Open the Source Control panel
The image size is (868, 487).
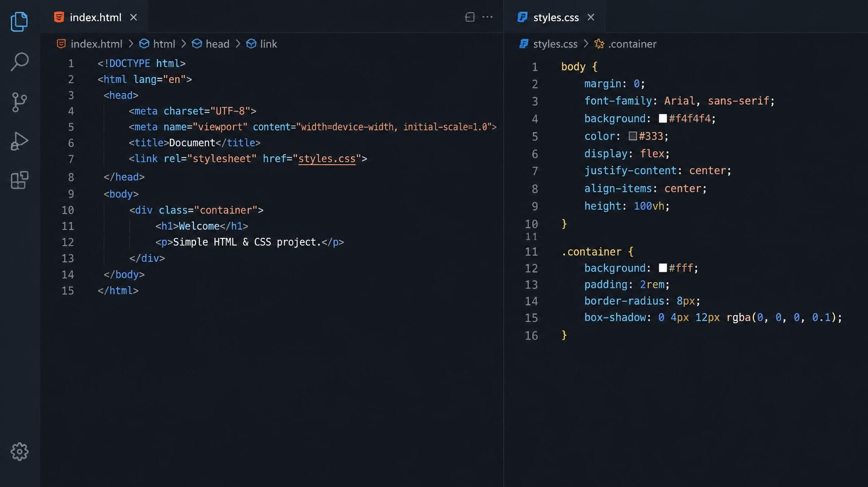point(19,102)
